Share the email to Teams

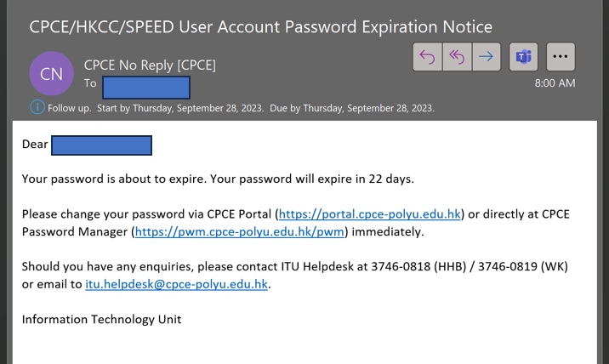point(524,57)
